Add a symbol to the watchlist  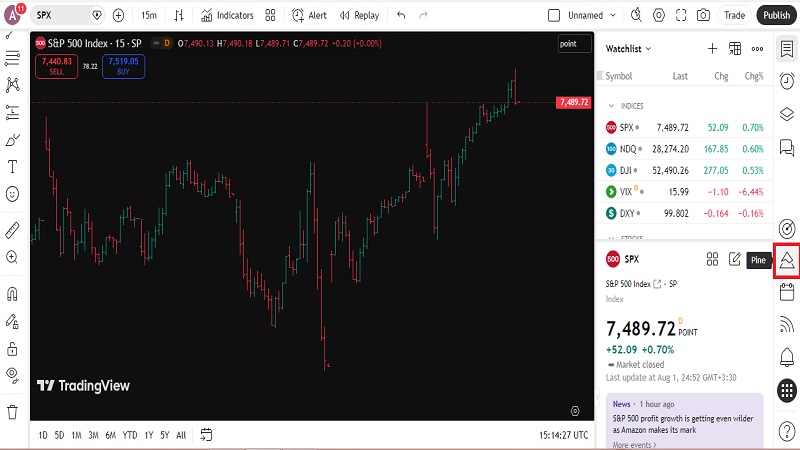coord(712,48)
